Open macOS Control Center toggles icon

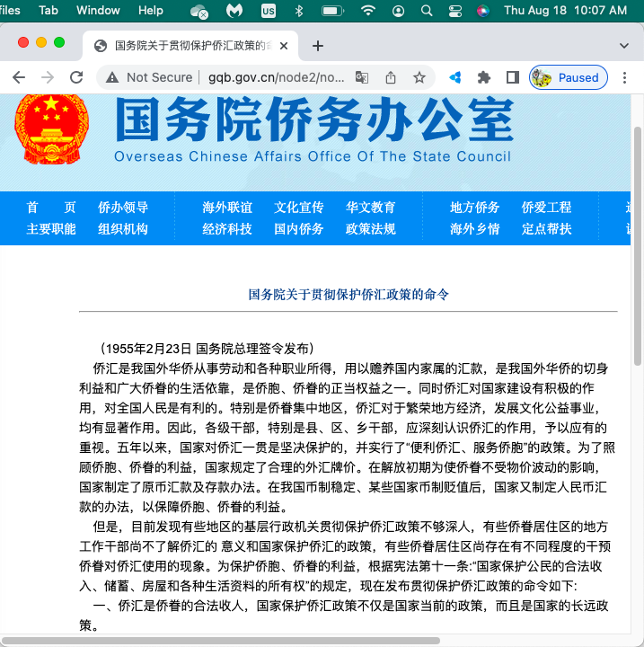tap(455, 11)
